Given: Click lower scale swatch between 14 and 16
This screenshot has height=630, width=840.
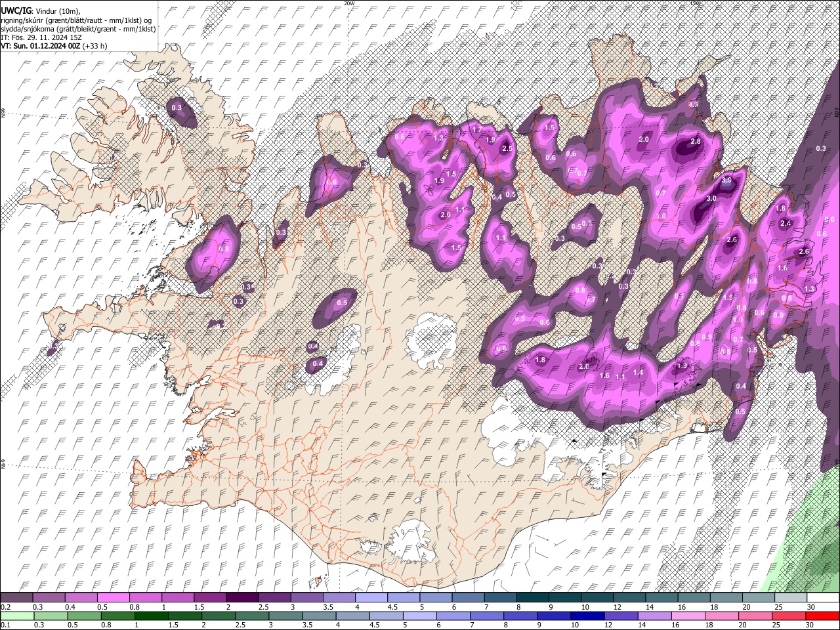Looking at the screenshot, I should (654, 616).
